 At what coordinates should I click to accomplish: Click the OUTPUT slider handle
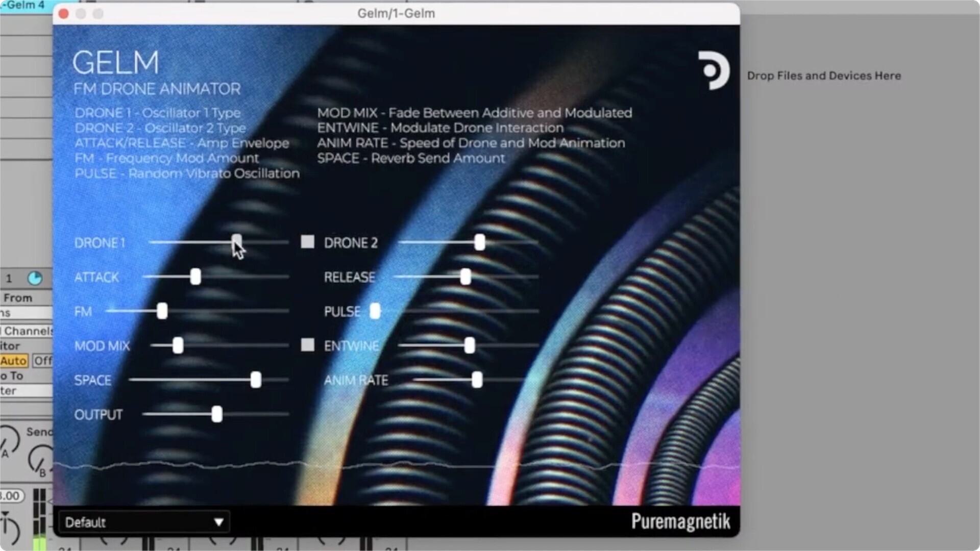[x=217, y=414]
